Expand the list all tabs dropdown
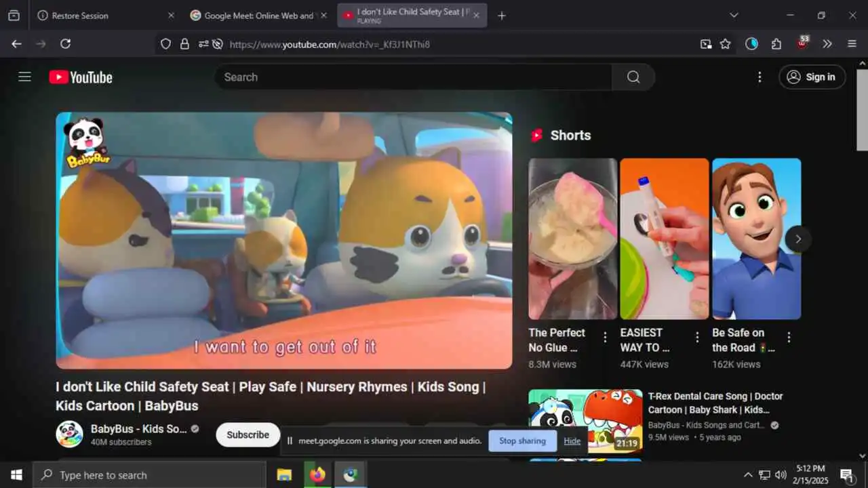The width and height of the screenshot is (868, 488). (x=734, y=16)
